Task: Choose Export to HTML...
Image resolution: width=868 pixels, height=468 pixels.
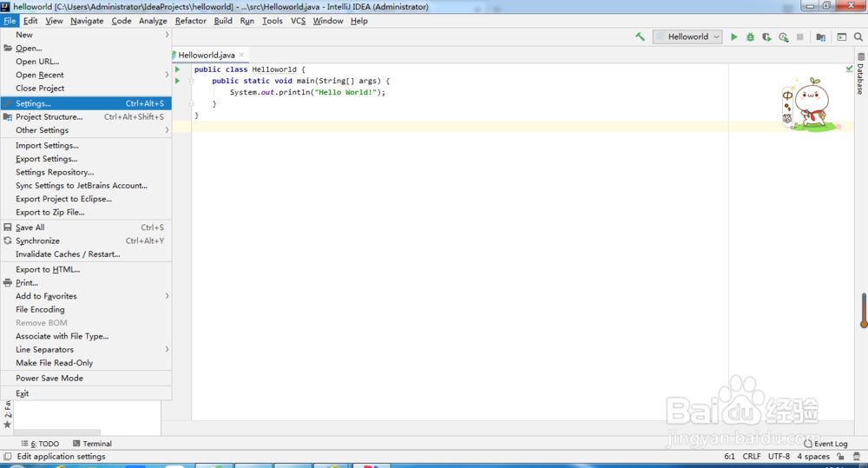Action: coord(86,270)
